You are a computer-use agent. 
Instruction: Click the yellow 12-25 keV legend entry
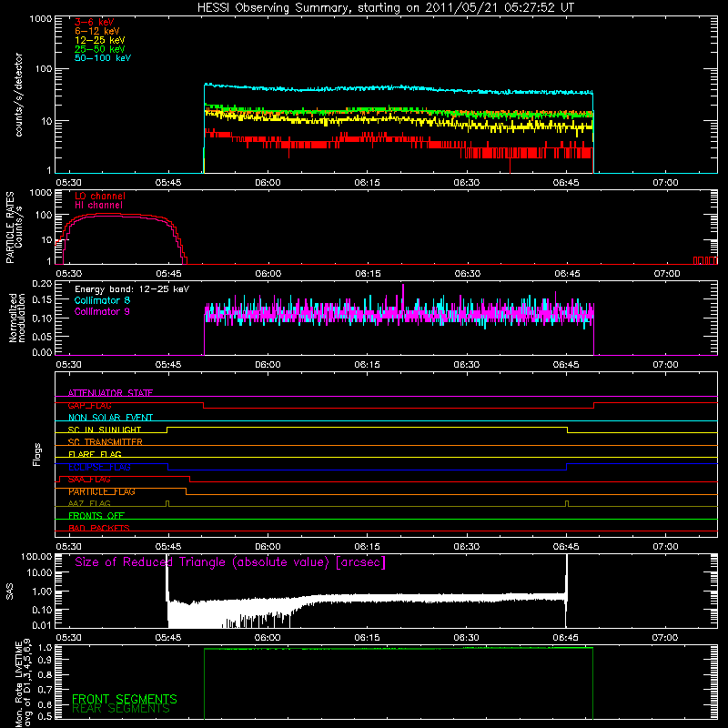pos(100,40)
